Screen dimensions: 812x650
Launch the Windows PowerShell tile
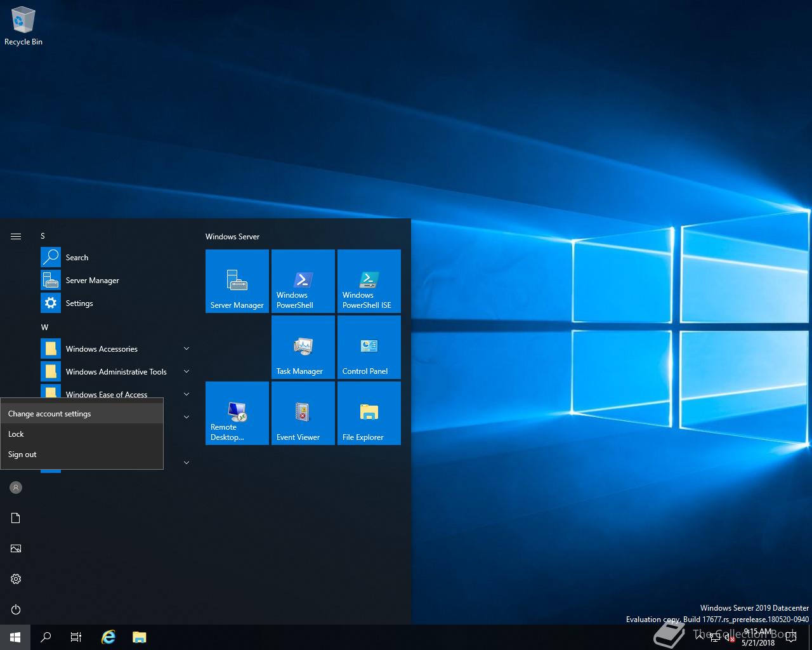tap(303, 281)
